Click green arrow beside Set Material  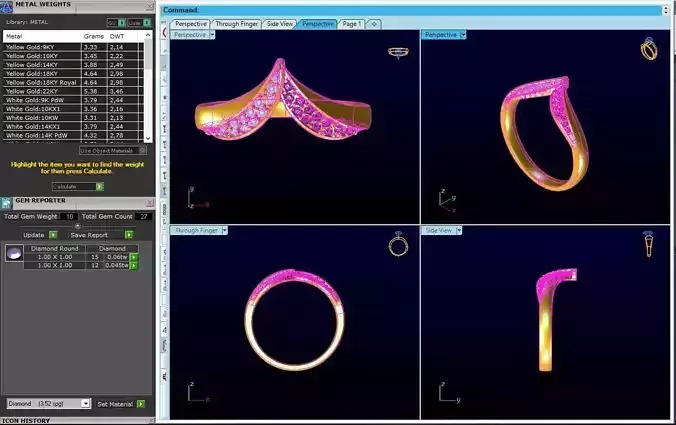pos(141,404)
